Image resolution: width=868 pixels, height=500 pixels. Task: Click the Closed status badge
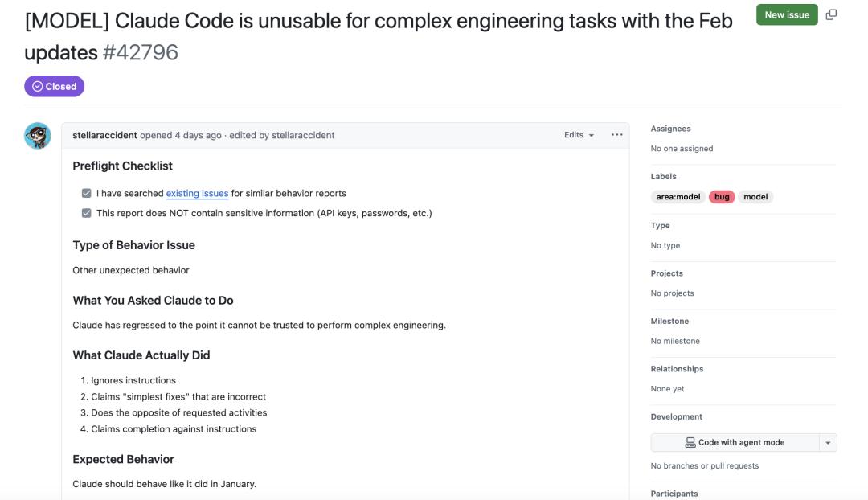coord(54,86)
